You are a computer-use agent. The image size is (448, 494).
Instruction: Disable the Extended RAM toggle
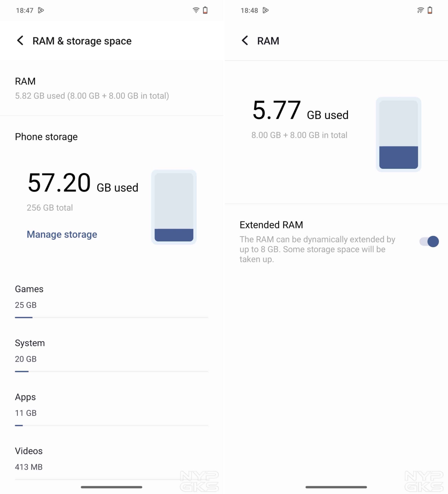(x=429, y=242)
